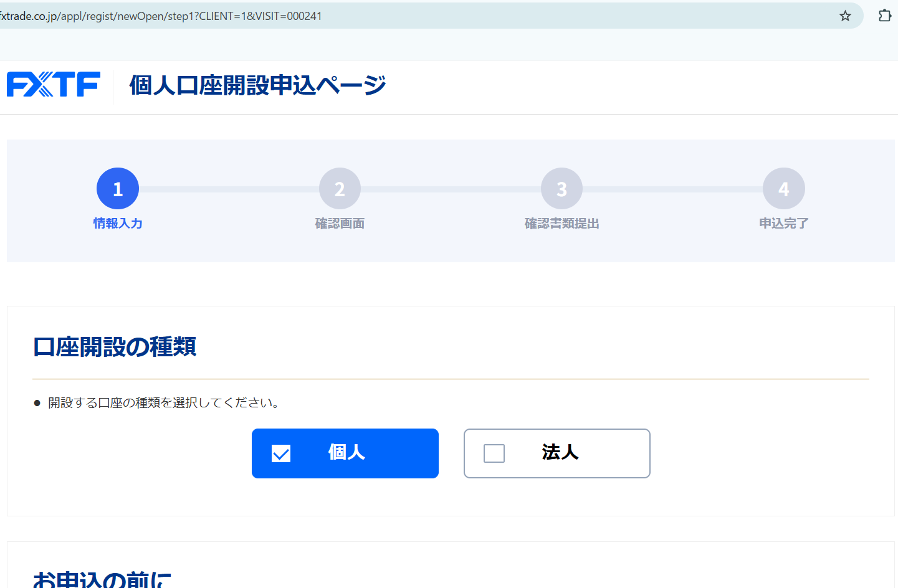Toggle the empty checkbox in 法人 option

(x=494, y=453)
